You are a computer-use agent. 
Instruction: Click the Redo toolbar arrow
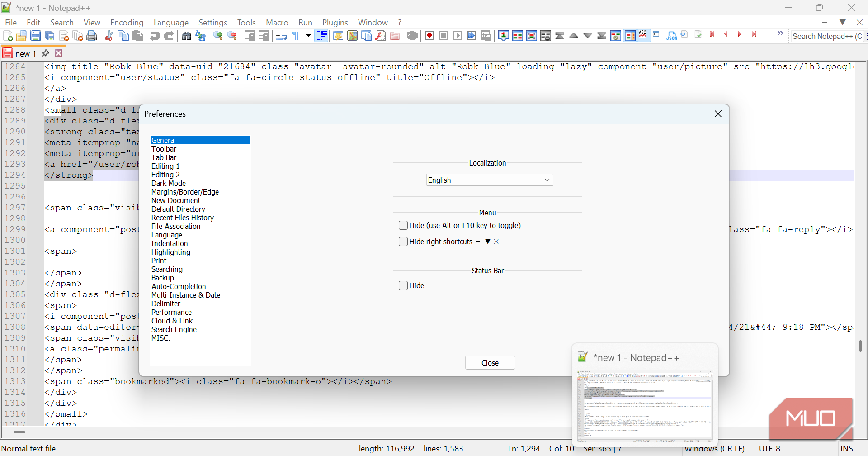point(169,36)
